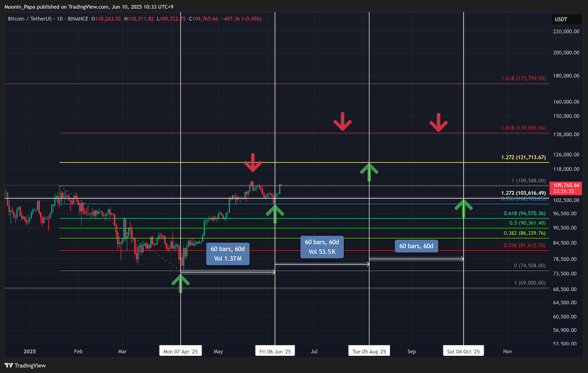Viewport: 588px width, 373px height.
Task: Select the Mon 07 Apr '25 date marker
Action: pos(181,351)
